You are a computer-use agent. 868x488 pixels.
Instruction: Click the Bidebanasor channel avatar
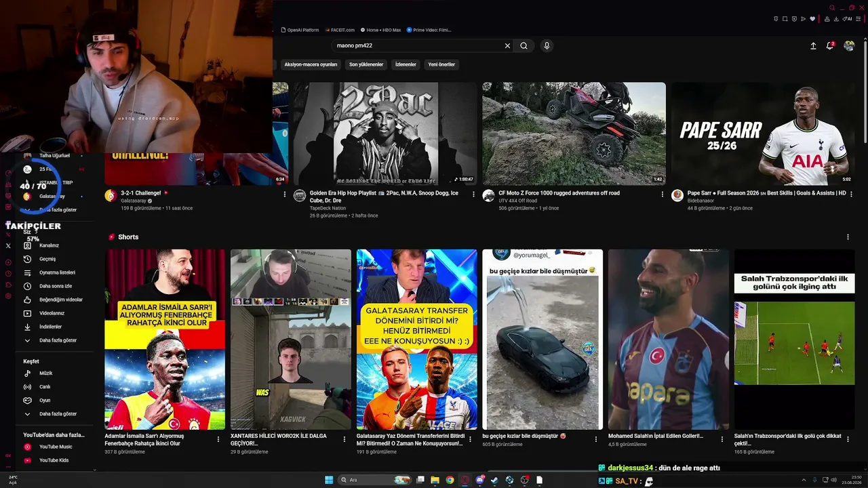(x=677, y=196)
